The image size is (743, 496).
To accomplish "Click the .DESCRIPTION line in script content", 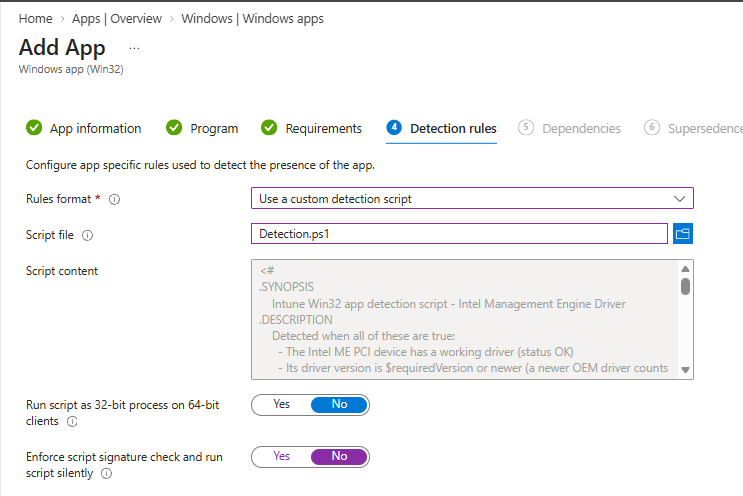I will pyautogui.click(x=296, y=320).
